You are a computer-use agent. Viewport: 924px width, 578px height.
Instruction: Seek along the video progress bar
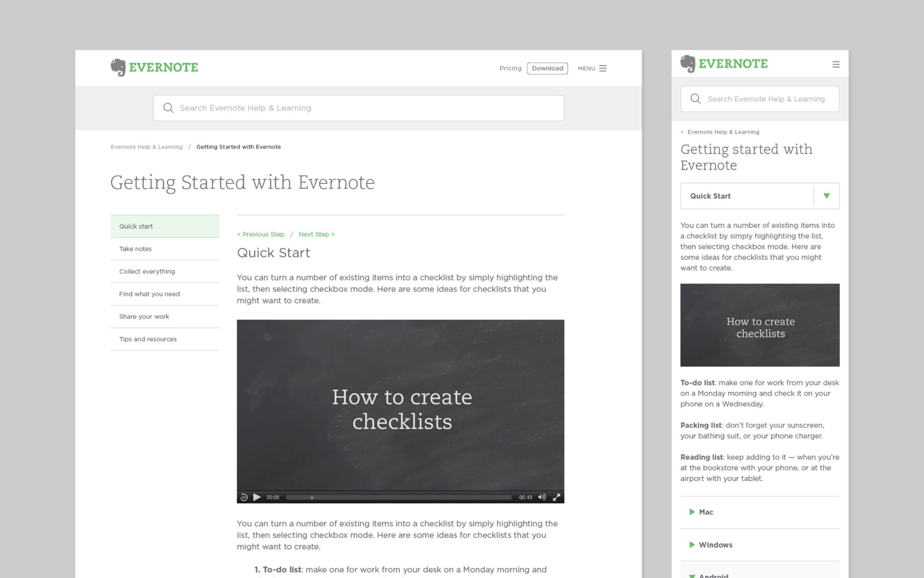click(x=399, y=497)
